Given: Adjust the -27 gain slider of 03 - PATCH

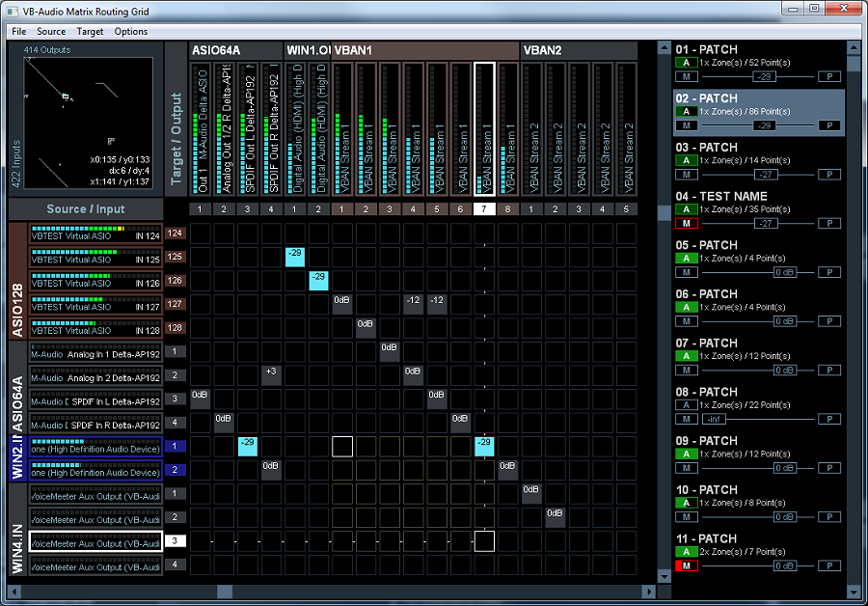Looking at the screenshot, I should (766, 175).
